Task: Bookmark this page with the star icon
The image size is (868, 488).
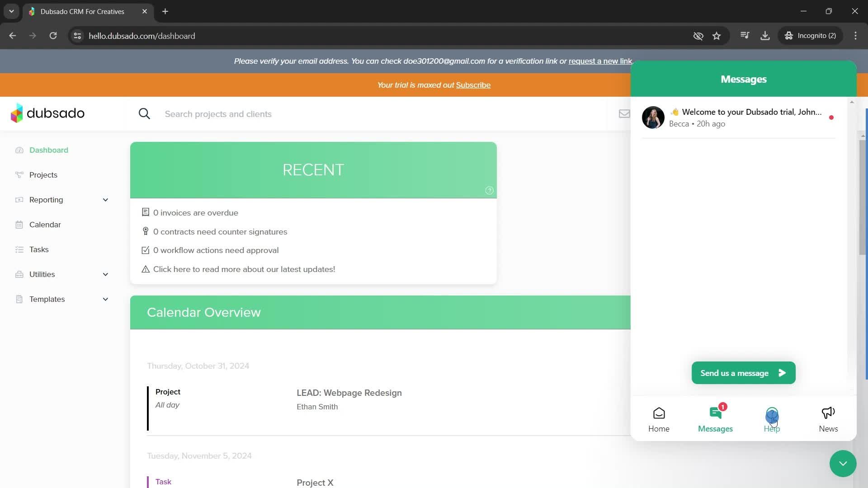Action: click(x=717, y=36)
